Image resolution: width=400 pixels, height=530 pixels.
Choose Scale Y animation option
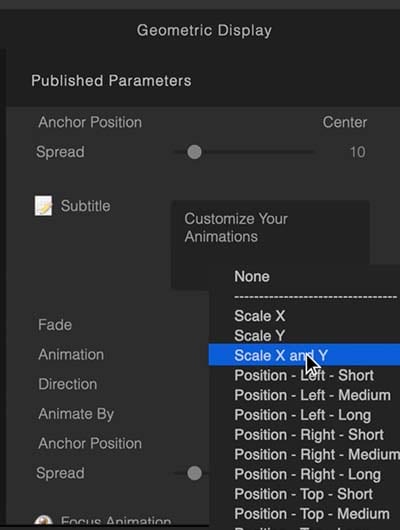pyautogui.click(x=260, y=336)
